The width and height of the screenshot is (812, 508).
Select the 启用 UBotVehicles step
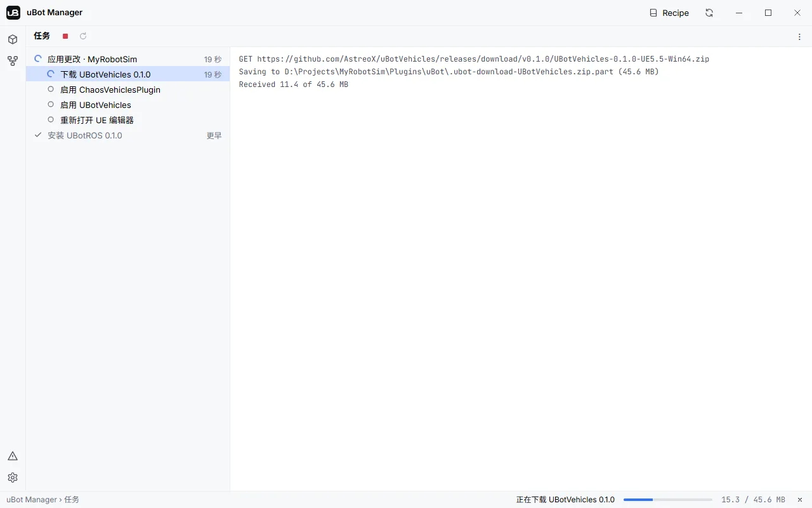[x=128, y=105]
